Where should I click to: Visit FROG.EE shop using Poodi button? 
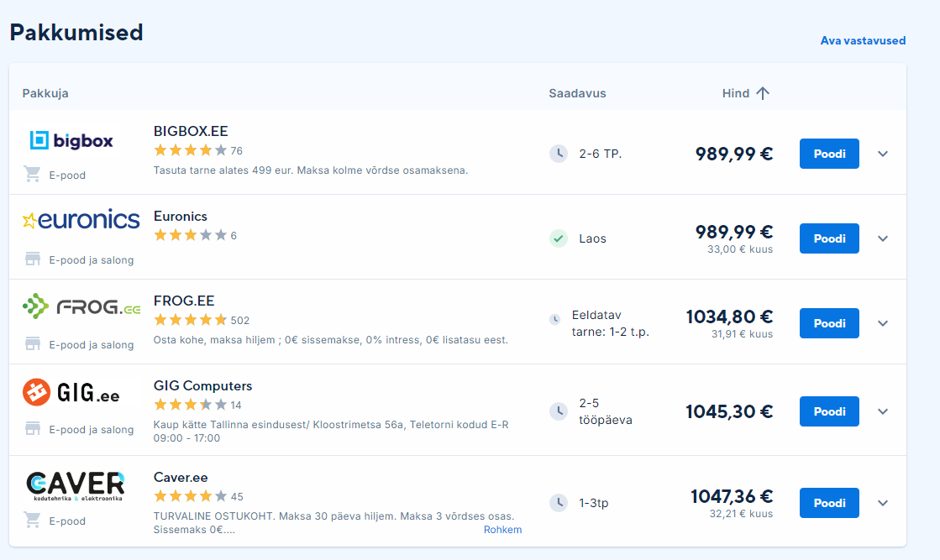pos(829,323)
